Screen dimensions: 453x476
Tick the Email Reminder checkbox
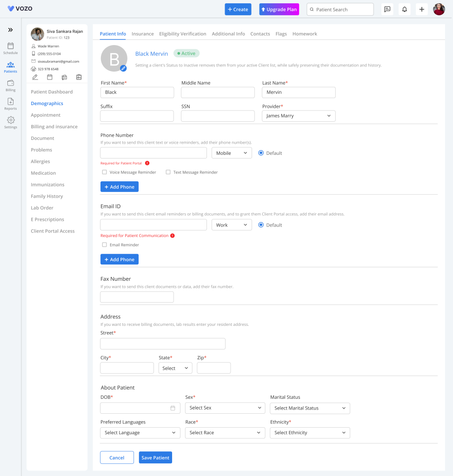(x=105, y=245)
